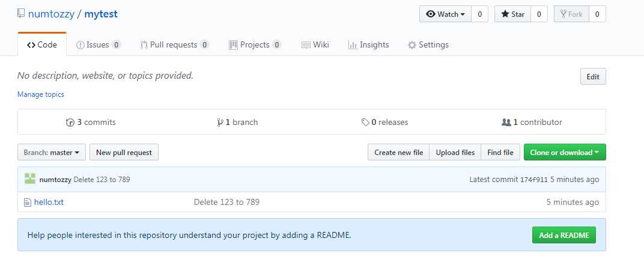Click the file icon beside hello.txt
This screenshot has height=268, width=644.
pos(28,203)
